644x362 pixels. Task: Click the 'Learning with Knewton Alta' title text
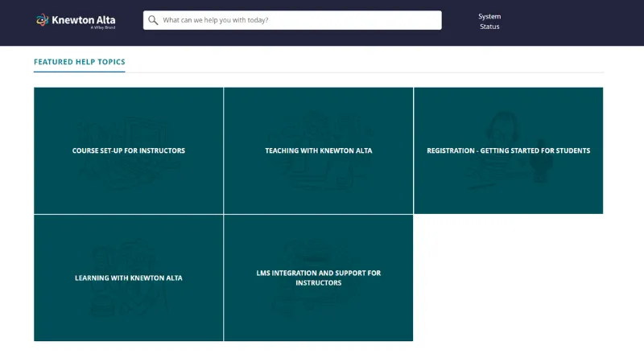point(129,278)
